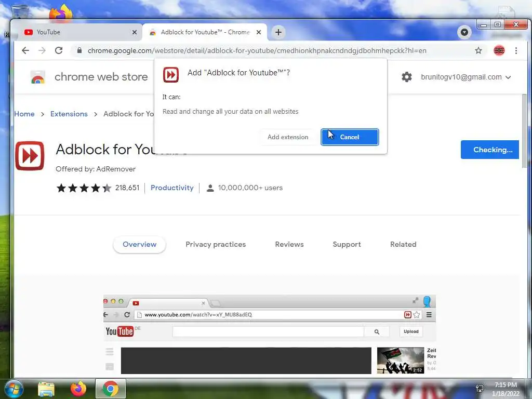Bookmark this page with the star icon
Screen dimensions: 532x399
click(478, 50)
